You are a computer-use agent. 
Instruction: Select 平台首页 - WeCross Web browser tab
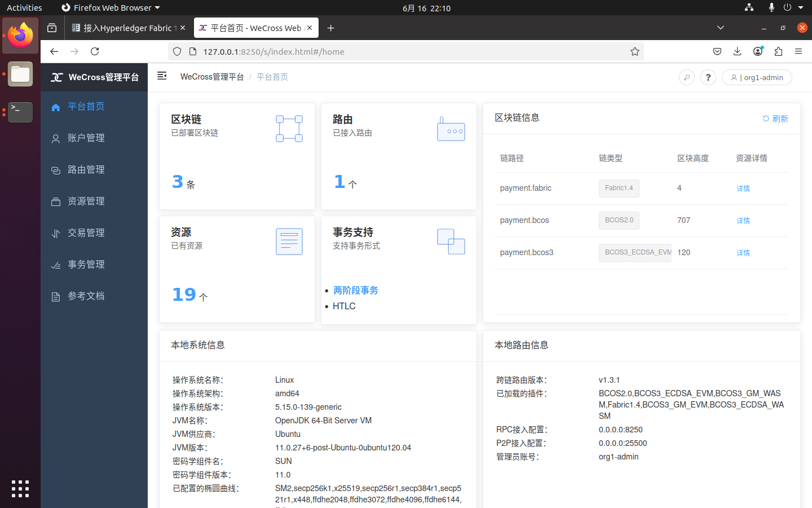coord(255,28)
